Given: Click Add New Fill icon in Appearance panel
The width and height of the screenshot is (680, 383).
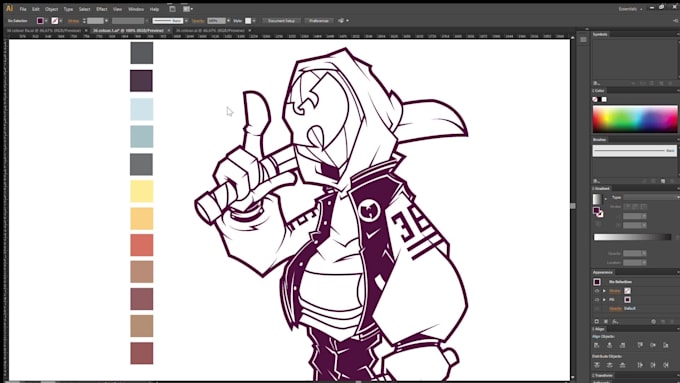Looking at the screenshot, I should [x=606, y=321].
